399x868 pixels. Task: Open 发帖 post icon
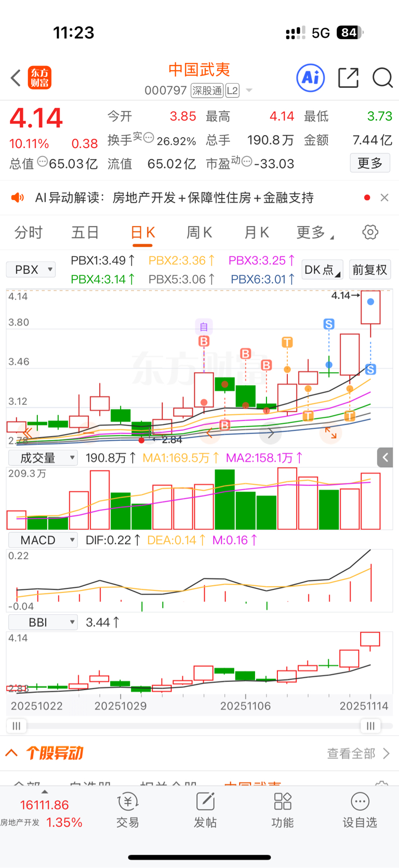click(x=205, y=810)
